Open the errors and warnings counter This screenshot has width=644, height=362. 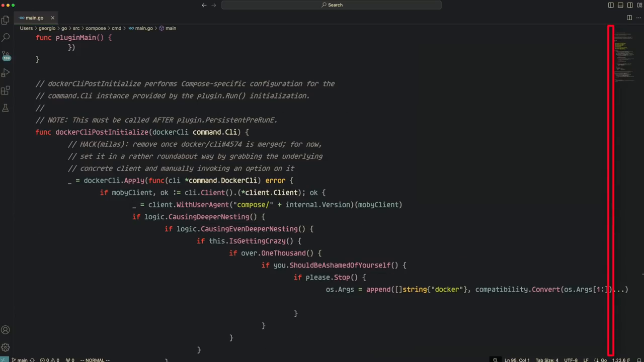[x=50, y=360]
